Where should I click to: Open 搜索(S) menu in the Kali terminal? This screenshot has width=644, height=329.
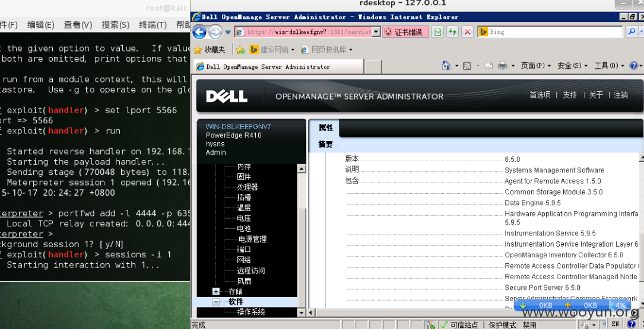click(115, 25)
